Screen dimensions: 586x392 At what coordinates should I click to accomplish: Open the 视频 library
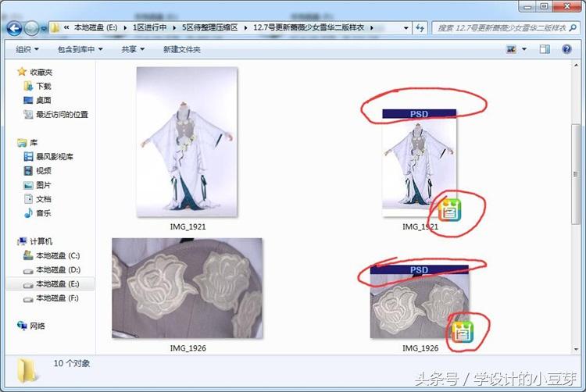tap(43, 171)
